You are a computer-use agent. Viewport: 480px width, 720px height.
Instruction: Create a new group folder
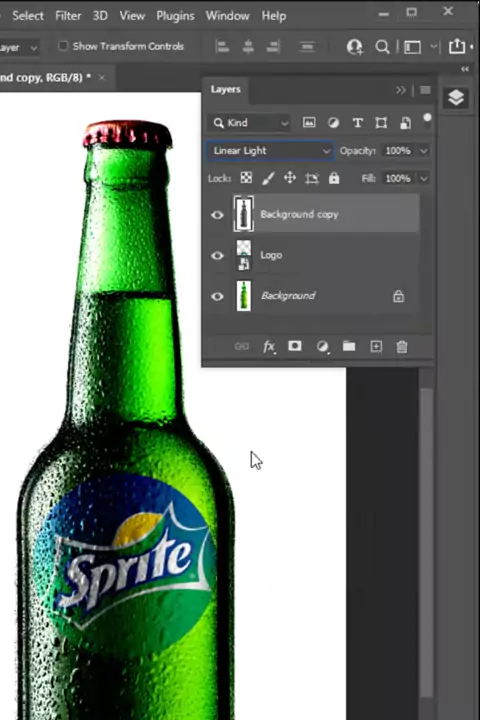349,346
